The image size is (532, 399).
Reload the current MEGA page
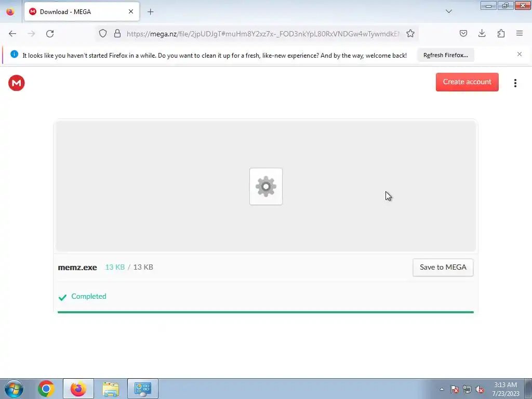pos(50,34)
